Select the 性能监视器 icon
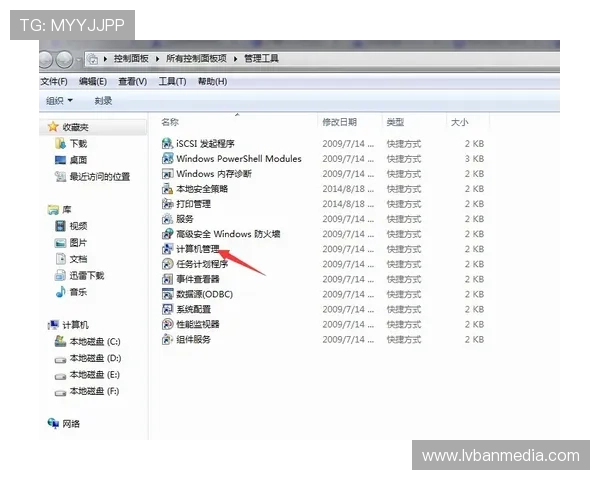Image resolution: width=600 pixels, height=480 pixels. coord(167,324)
